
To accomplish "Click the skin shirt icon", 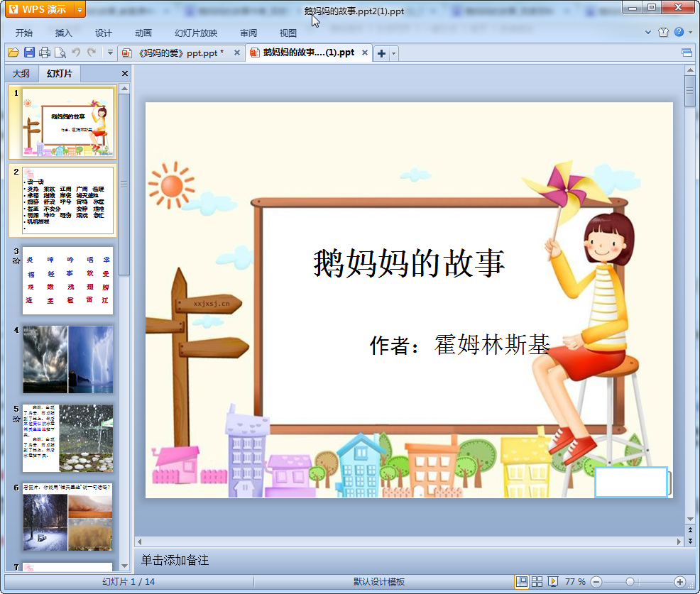I will tap(663, 32).
